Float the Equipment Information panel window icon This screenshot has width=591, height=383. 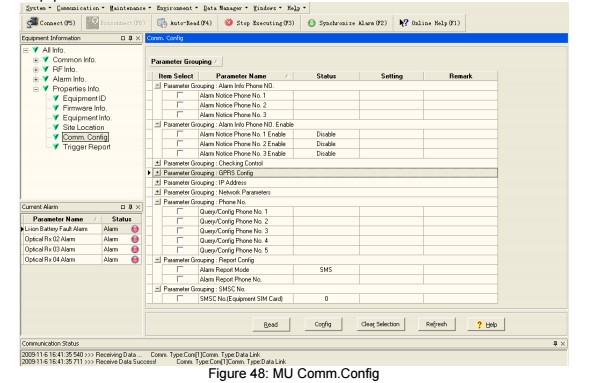[x=123, y=38]
